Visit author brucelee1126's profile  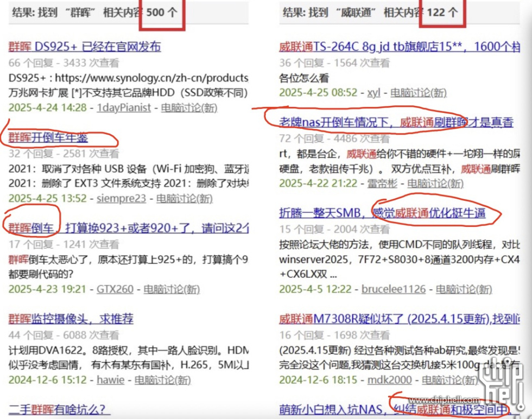[x=393, y=289]
